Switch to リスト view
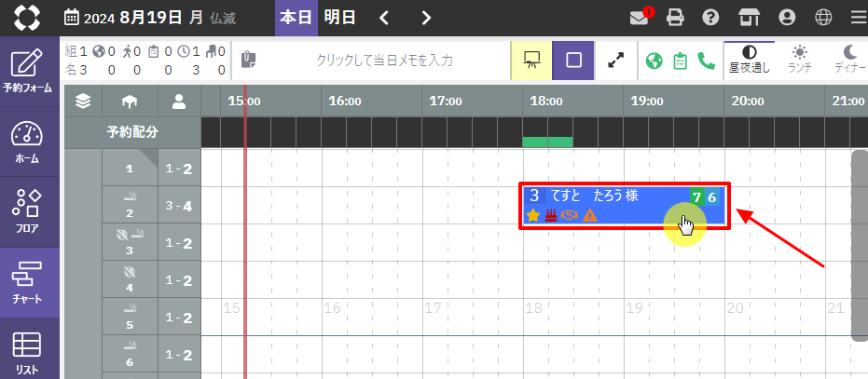The image size is (868, 379). point(27,350)
